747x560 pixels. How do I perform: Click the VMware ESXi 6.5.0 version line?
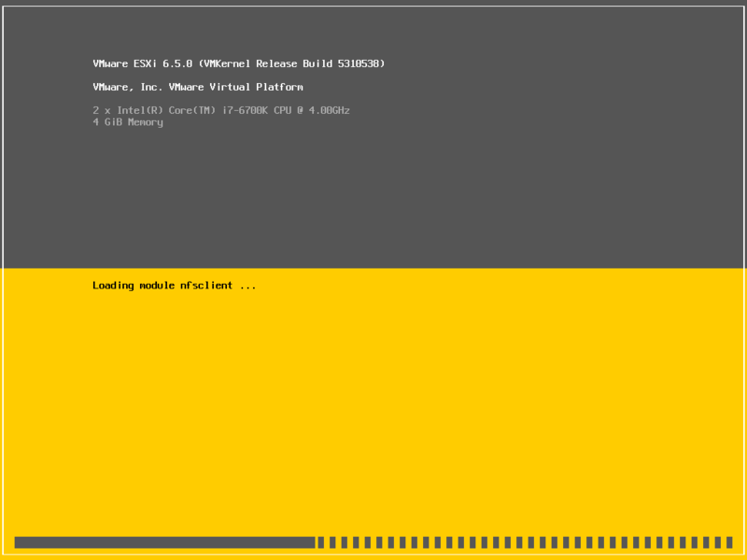coord(239,63)
